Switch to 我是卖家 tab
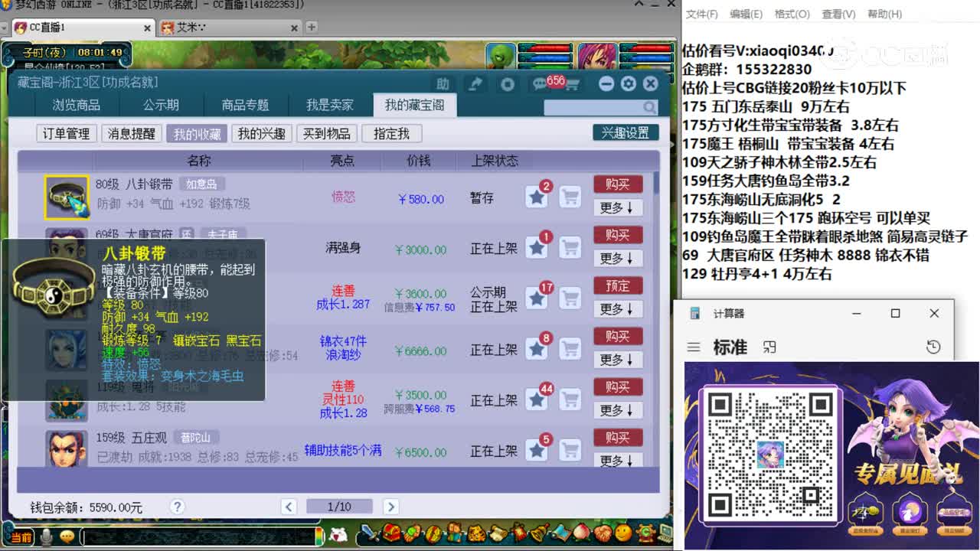This screenshot has height=551, width=980. point(330,105)
